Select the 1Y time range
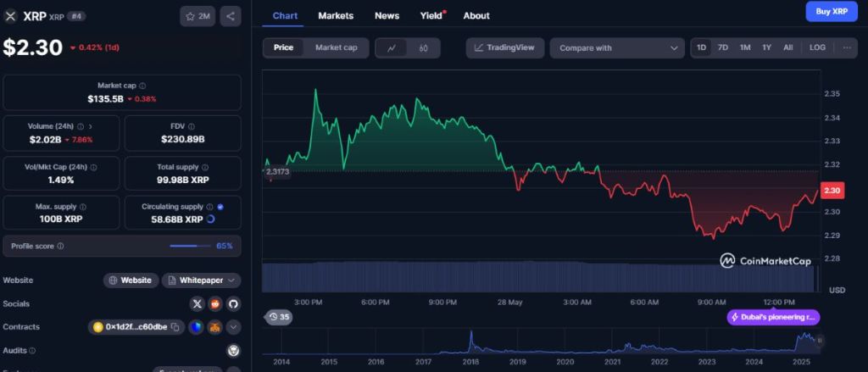Viewport: 868px width, 372px height. 766,47
